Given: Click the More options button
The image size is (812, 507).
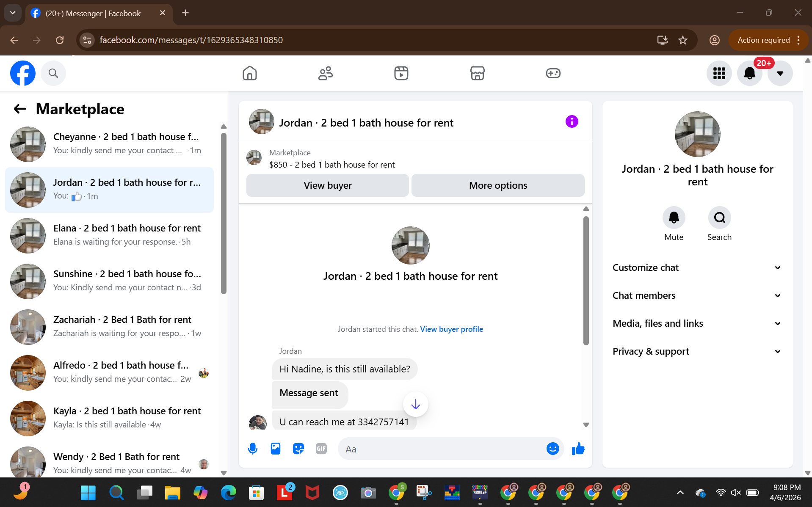Looking at the screenshot, I should 498,185.
